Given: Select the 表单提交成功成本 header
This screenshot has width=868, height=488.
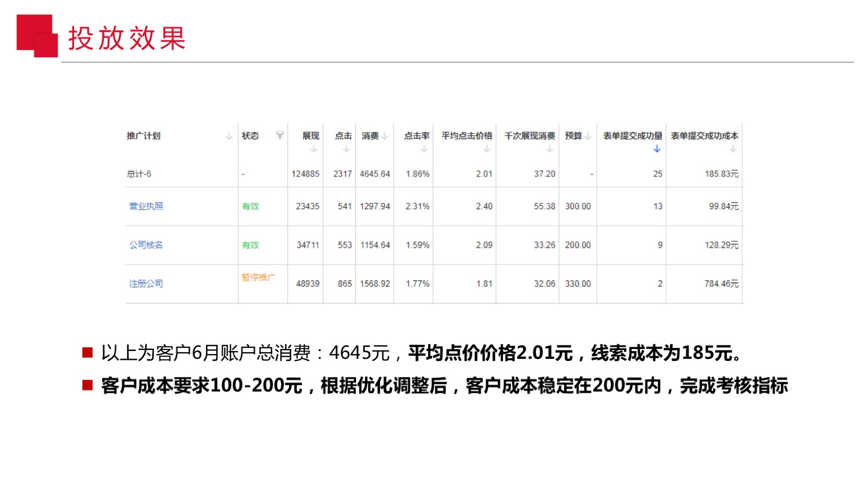Looking at the screenshot, I should coord(704,136).
